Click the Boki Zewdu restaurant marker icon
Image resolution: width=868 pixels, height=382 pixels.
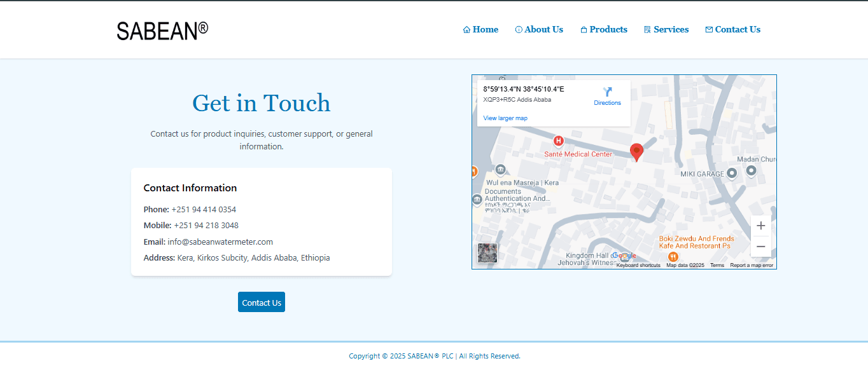point(673,257)
